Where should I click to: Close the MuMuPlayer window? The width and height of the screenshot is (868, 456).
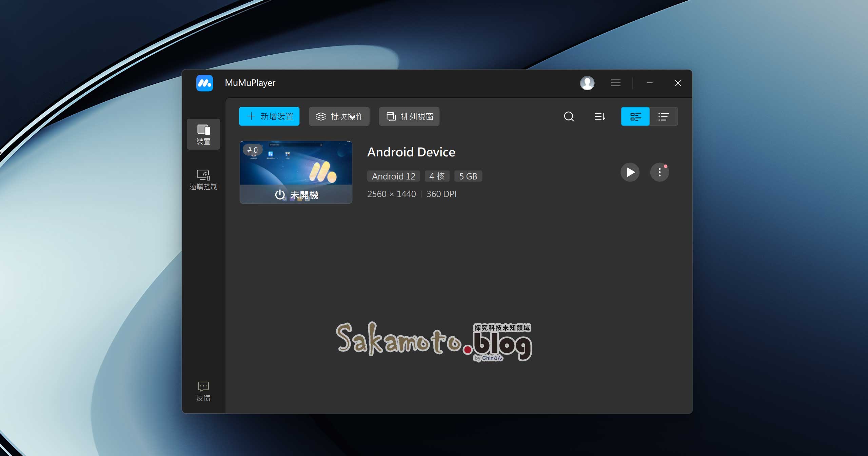[678, 83]
